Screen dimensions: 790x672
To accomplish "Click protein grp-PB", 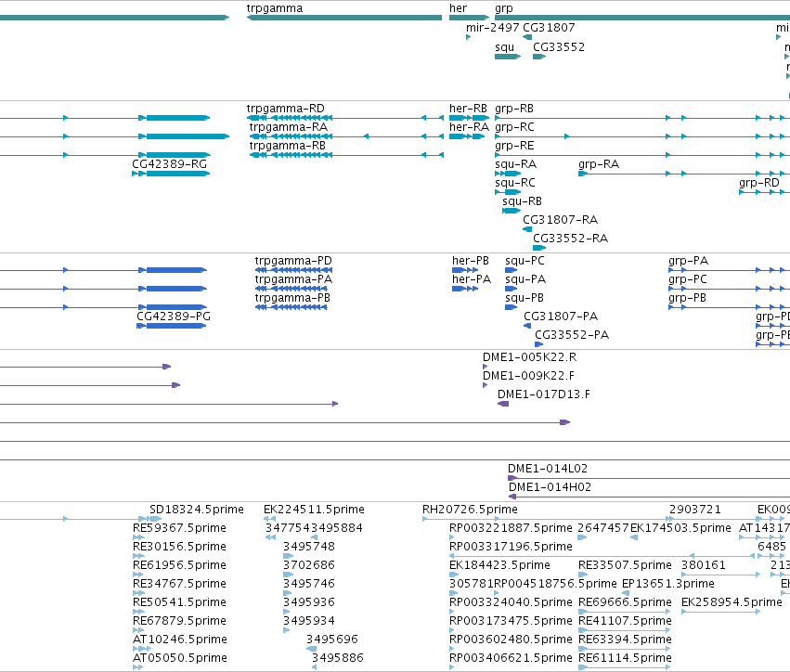I will click(729, 307).
